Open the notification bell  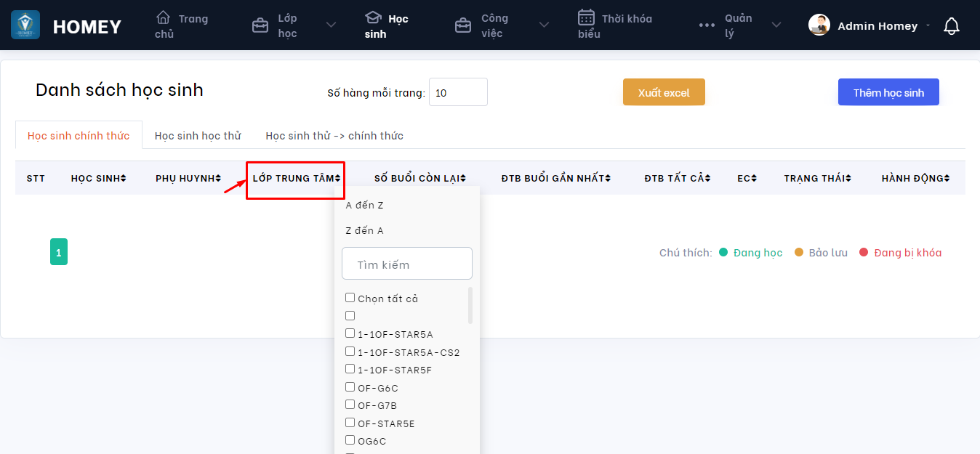click(951, 26)
